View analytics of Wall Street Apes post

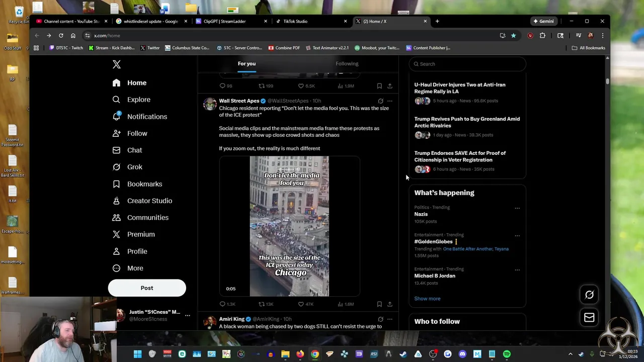(346, 304)
